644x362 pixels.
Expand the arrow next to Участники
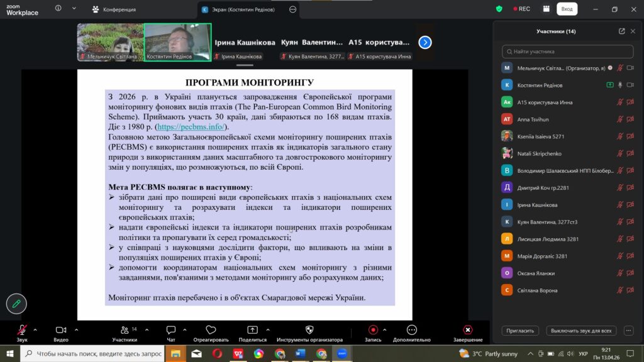coord(144,329)
